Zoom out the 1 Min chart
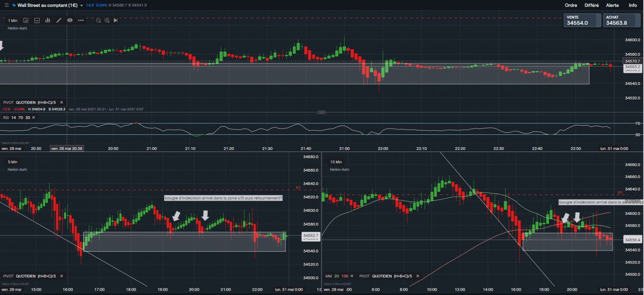The height and width of the screenshot is (295, 644). click(x=98, y=20)
